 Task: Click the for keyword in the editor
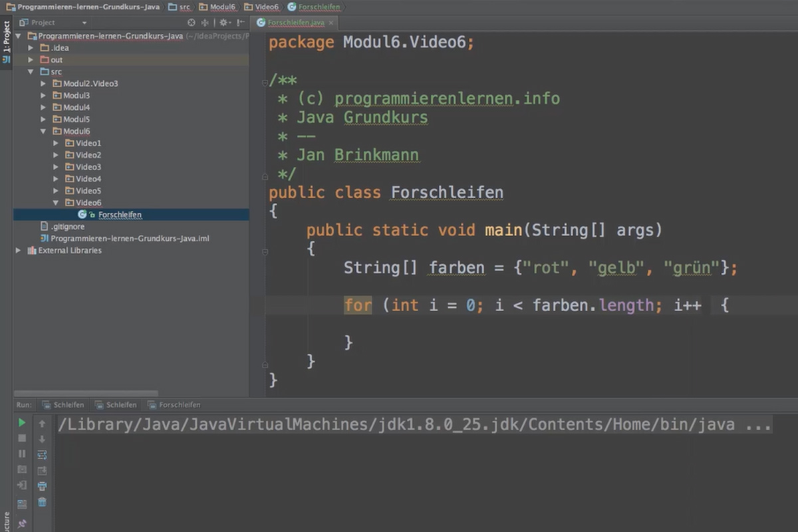(358, 305)
